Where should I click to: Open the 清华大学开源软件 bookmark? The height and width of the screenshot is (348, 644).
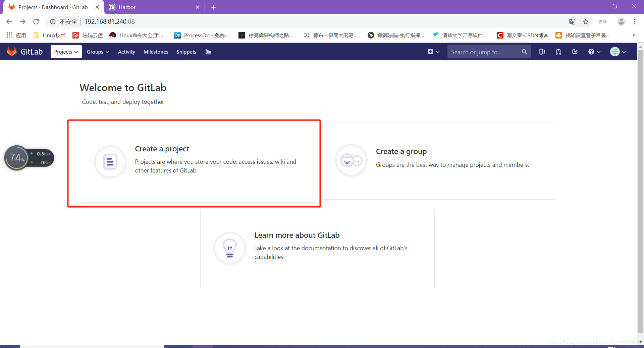click(x=460, y=35)
